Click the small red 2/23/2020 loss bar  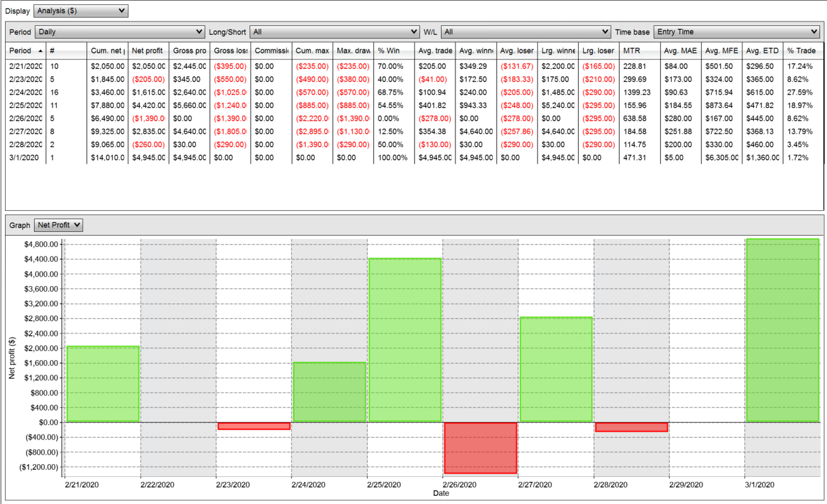point(253,426)
